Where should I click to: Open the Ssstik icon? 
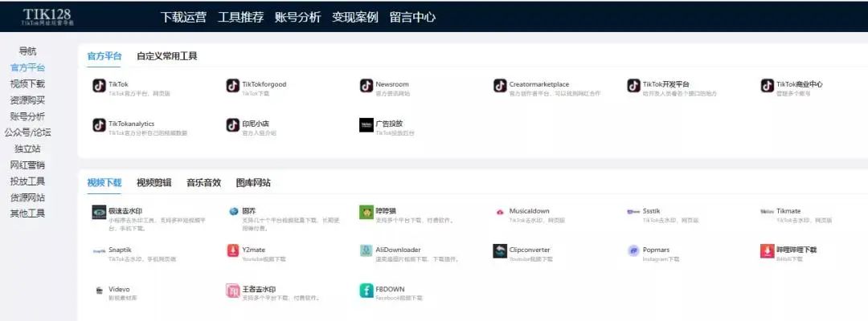tap(633, 212)
